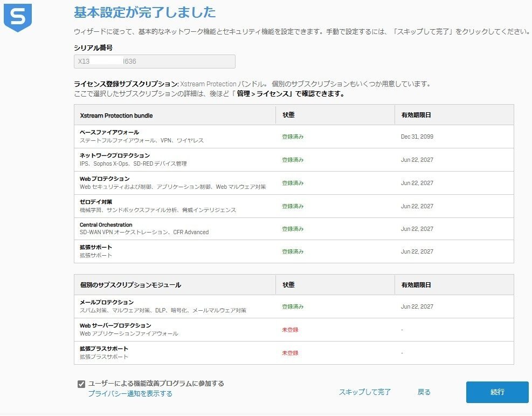Image resolution: width=532 pixels, height=416 pixels.
Task: Click Jun 22, 2027 date for Web プロテクション
Action: [417, 183]
